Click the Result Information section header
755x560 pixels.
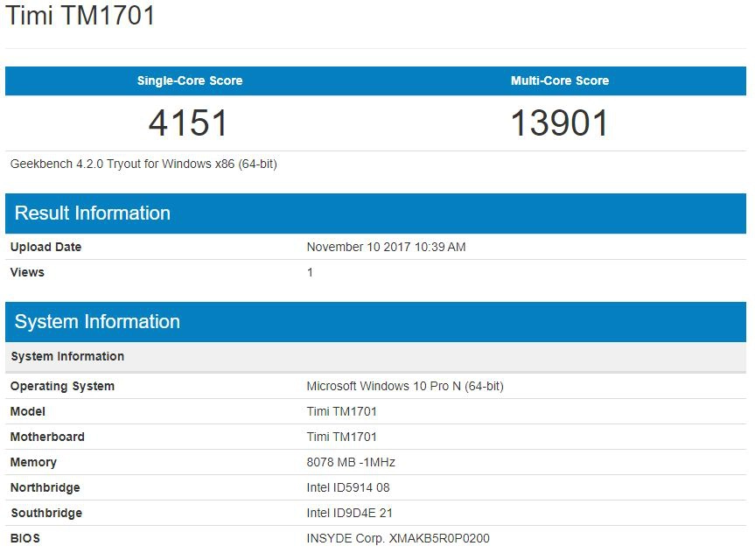point(93,213)
